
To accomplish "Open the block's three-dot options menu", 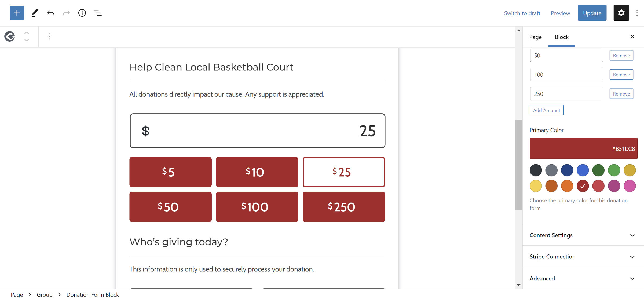I will (49, 36).
